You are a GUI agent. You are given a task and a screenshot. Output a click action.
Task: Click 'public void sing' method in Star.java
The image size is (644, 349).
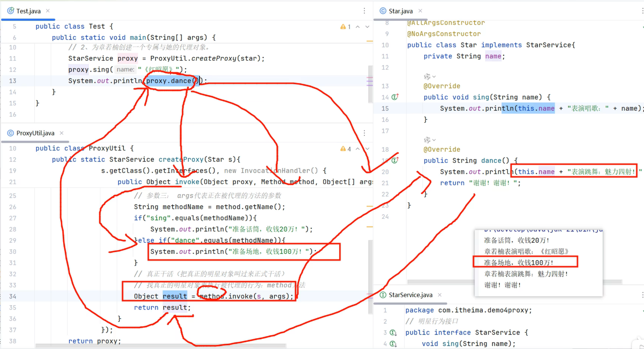[x=487, y=97]
